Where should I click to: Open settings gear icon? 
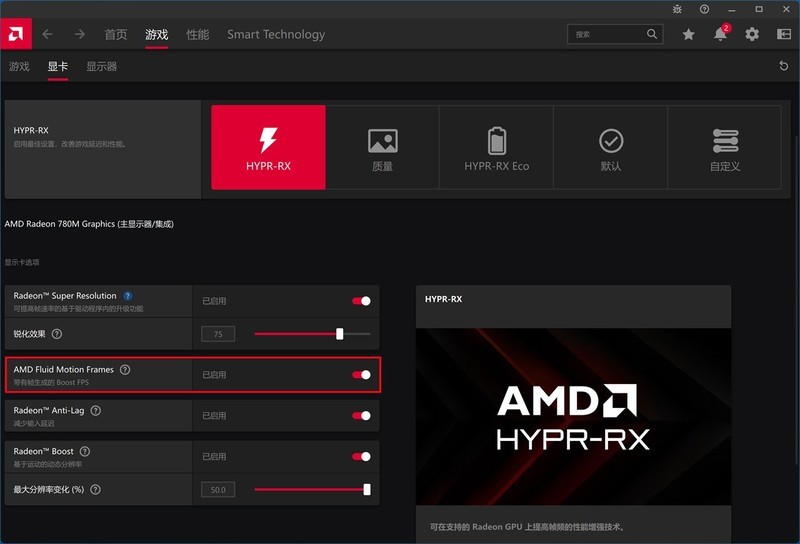tap(752, 34)
